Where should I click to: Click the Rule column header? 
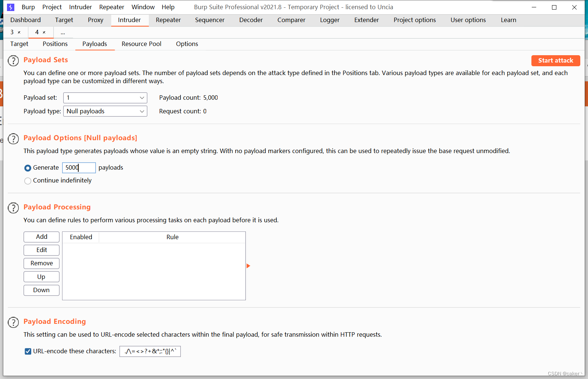click(172, 237)
